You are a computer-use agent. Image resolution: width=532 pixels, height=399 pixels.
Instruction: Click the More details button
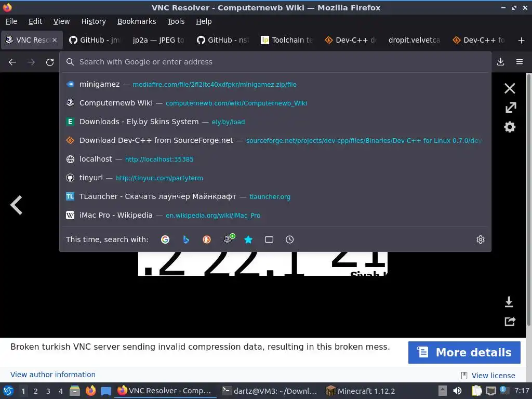pyautogui.click(x=464, y=353)
